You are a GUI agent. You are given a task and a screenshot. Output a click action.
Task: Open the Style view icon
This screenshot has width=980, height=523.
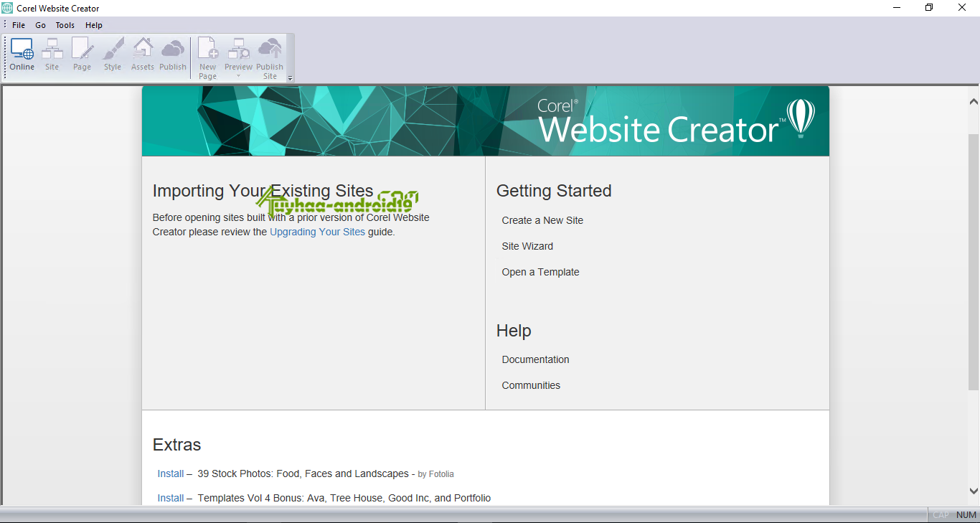click(x=113, y=55)
